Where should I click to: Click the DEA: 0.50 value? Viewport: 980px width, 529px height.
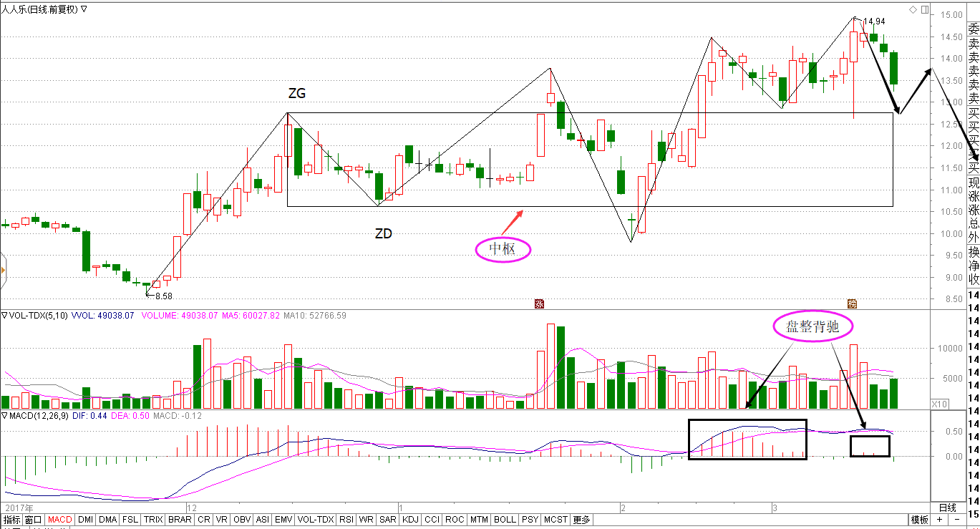coord(129,416)
